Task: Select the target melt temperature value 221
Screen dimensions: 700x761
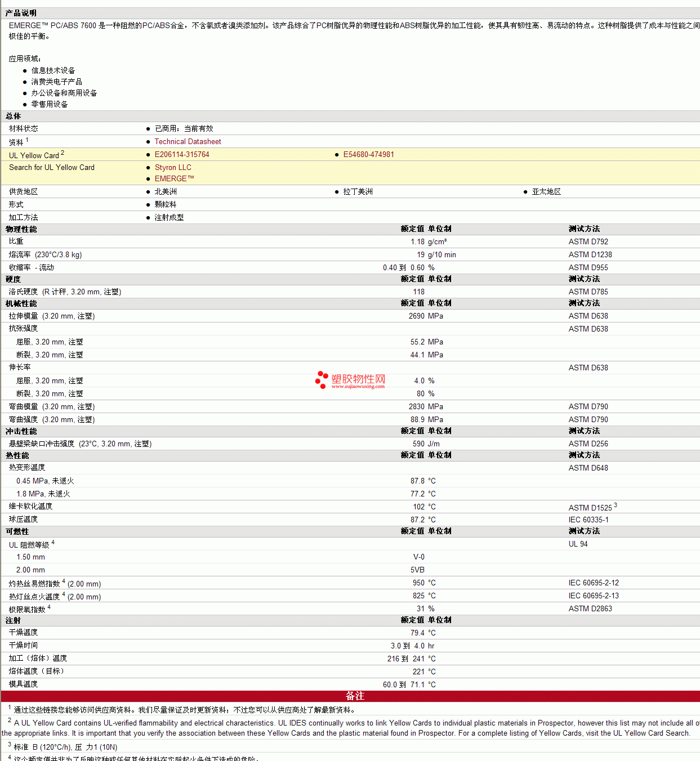Action: click(x=418, y=672)
